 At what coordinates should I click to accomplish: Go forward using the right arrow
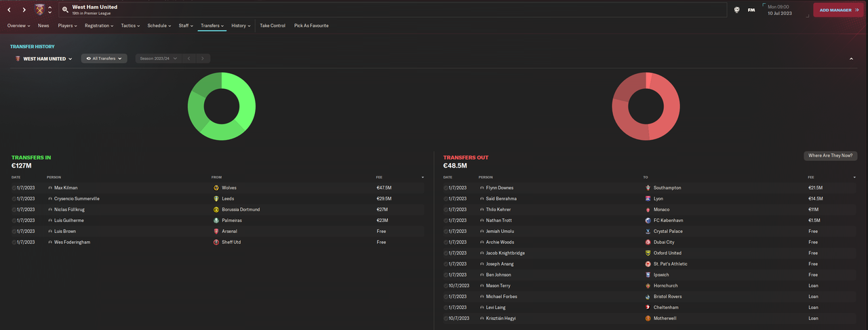(24, 10)
